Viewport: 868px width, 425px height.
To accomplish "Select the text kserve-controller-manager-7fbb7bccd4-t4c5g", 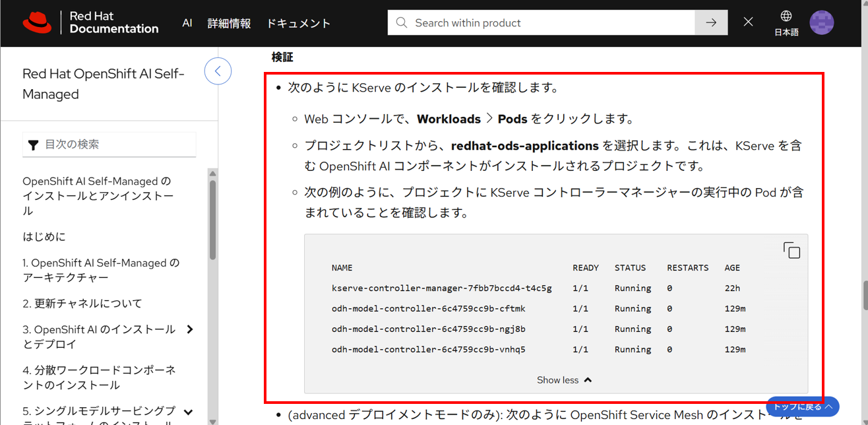I will click(x=442, y=288).
